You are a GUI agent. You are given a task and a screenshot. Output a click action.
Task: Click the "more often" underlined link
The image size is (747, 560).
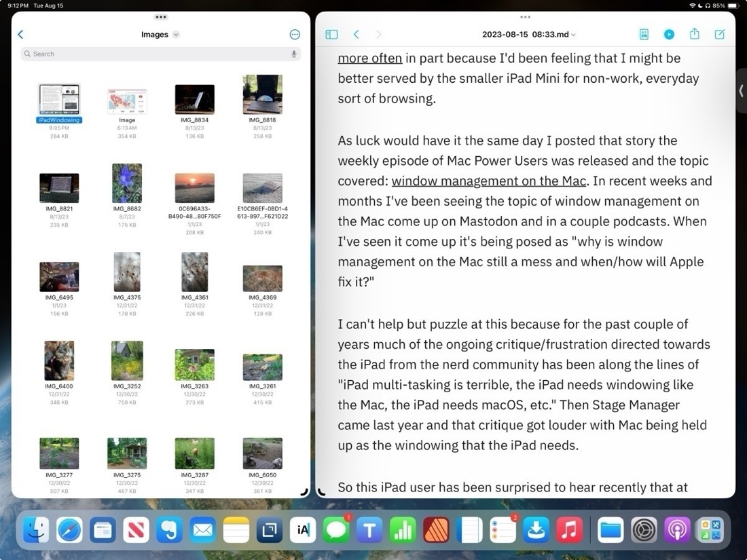click(369, 58)
